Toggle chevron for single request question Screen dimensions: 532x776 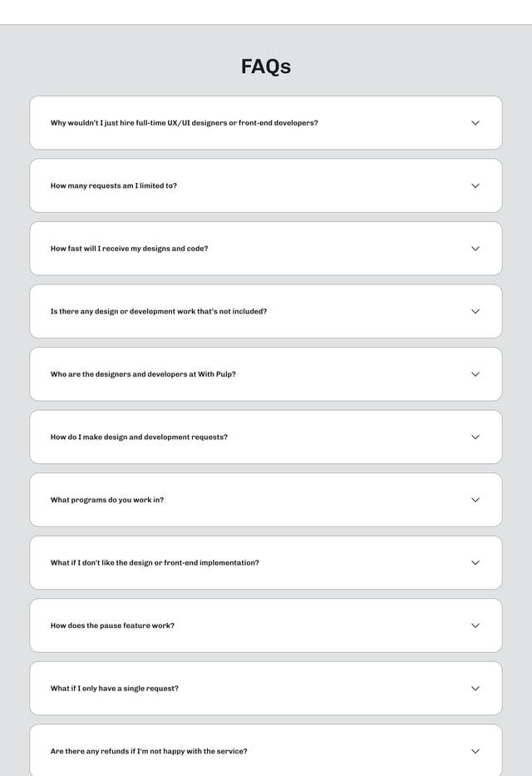tap(475, 689)
